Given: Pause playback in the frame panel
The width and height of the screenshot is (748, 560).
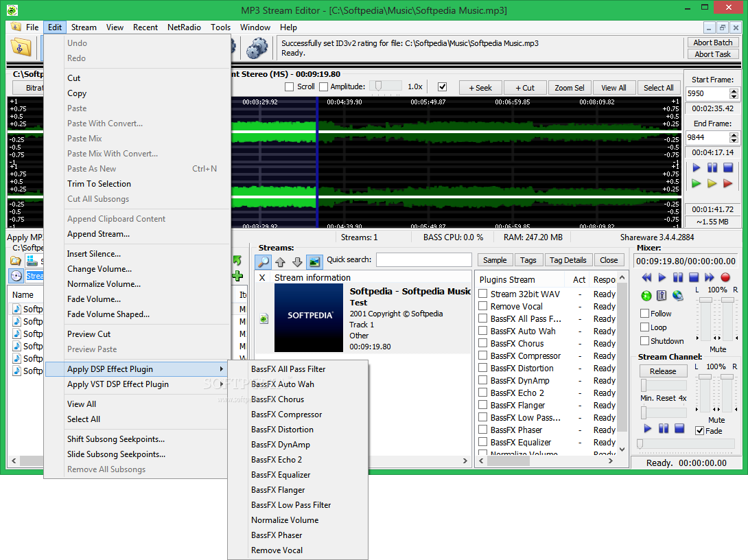Looking at the screenshot, I should [x=712, y=167].
